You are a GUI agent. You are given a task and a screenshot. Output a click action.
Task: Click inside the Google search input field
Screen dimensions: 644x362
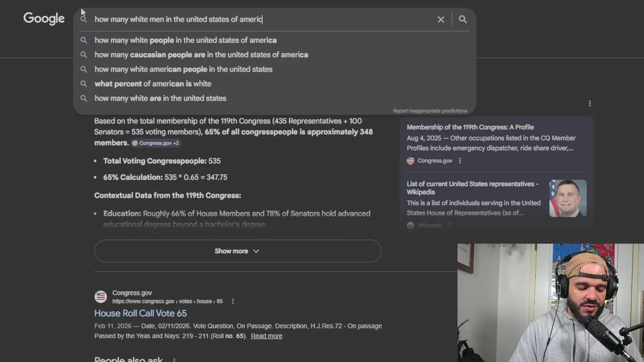pyautogui.click(x=264, y=20)
